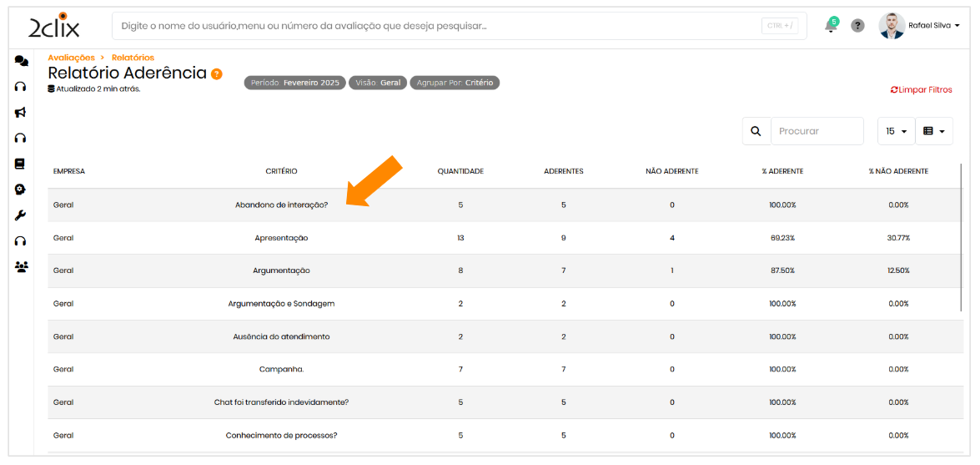Viewport: 980px width, 465px height.
Task: Click the Agrupar Por: Critério filter chip
Action: [x=455, y=83]
